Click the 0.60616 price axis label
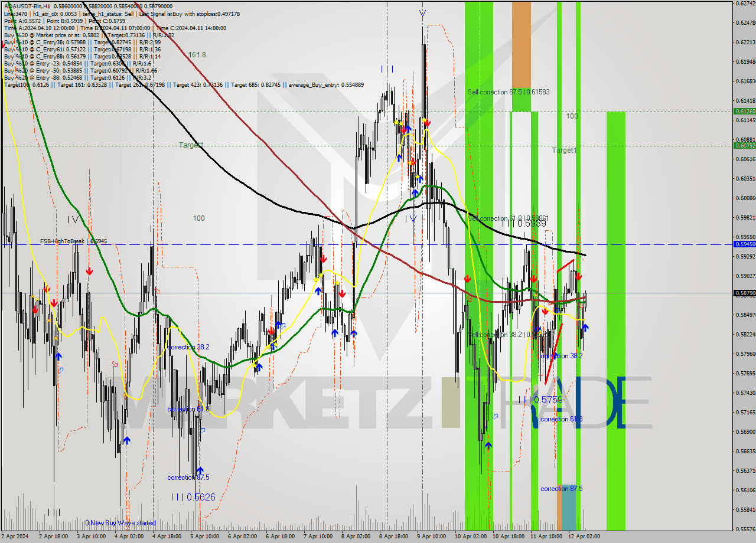The image size is (756, 543). pos(745,159)
